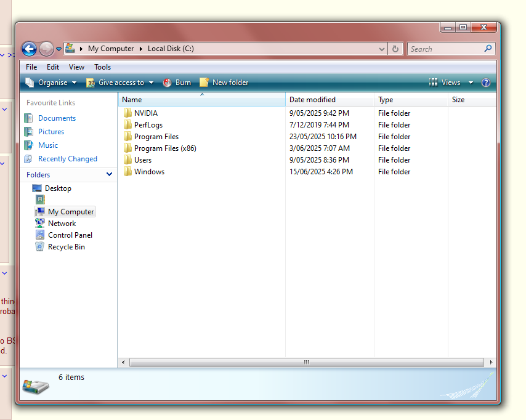Click the Documents icon in Favourite Links
This screenshot has width=526, height=420.
(28, 118)
